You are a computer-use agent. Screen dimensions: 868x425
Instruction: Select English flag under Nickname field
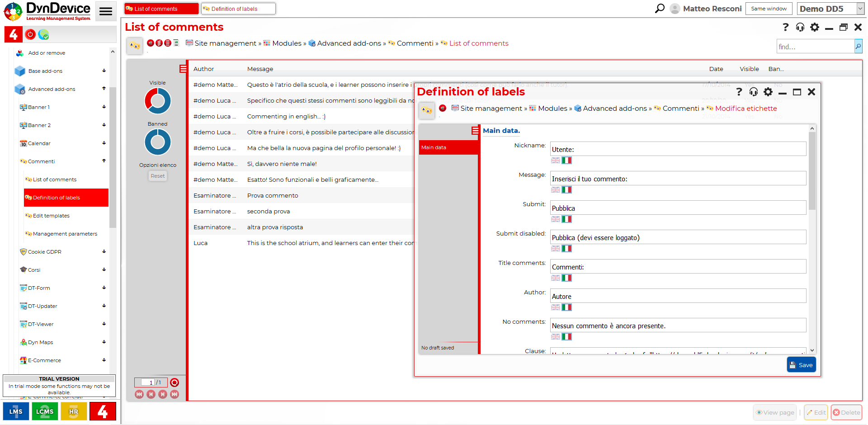point(556,160)
